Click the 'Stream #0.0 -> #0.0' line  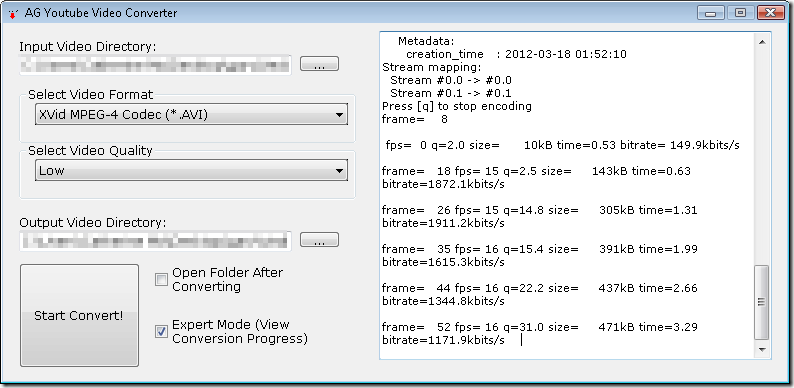click(x=451, y=80)
